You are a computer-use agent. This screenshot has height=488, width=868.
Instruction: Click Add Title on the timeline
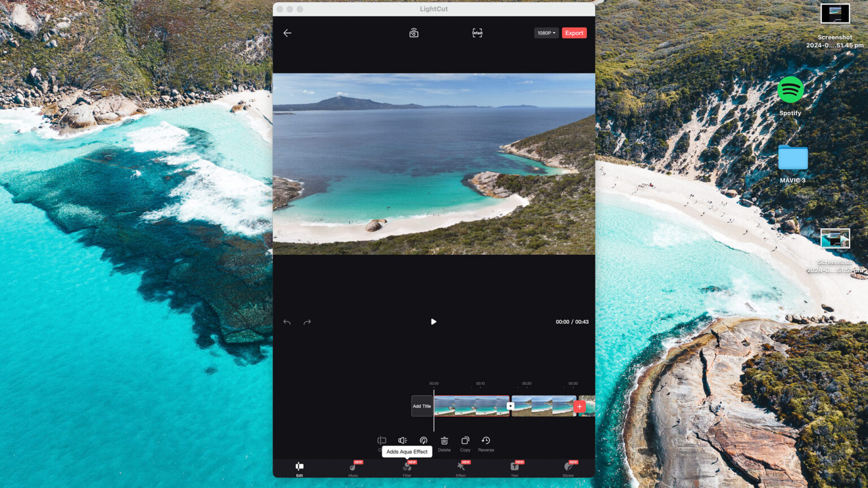[422, 406]
